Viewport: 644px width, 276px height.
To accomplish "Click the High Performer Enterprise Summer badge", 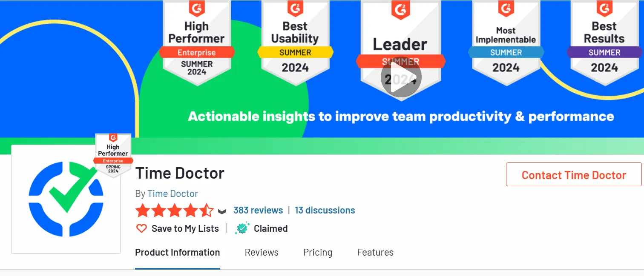I will point(197,43).
